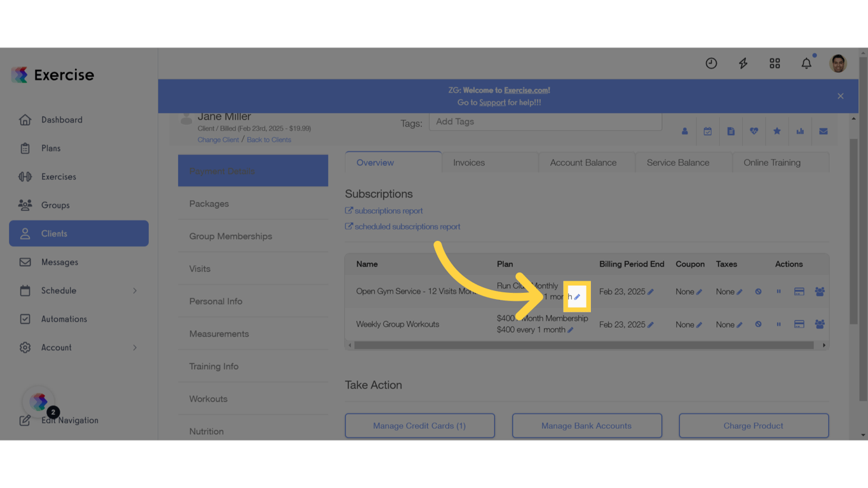The width and height of the screenshot is (868, 488).
Task: Switch to the Online Training tab
Action: coord(781,163)
